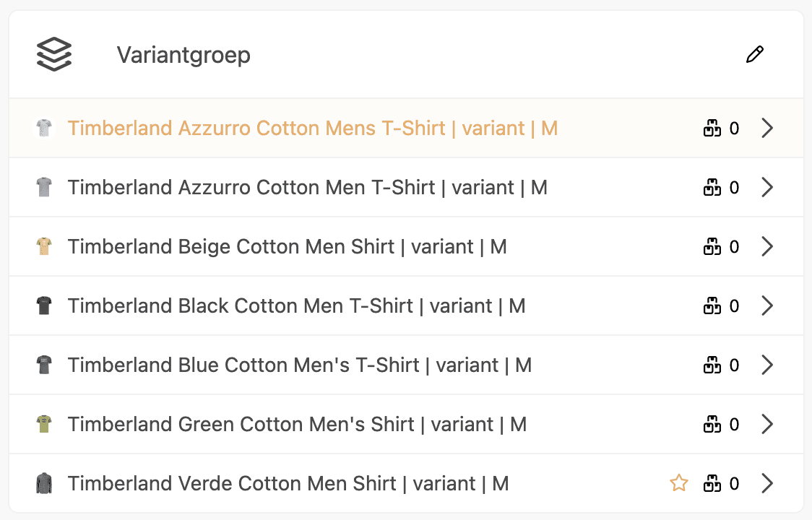
Task: Click stock boxes icon on Black Cotton row
Action: [712, 306]
